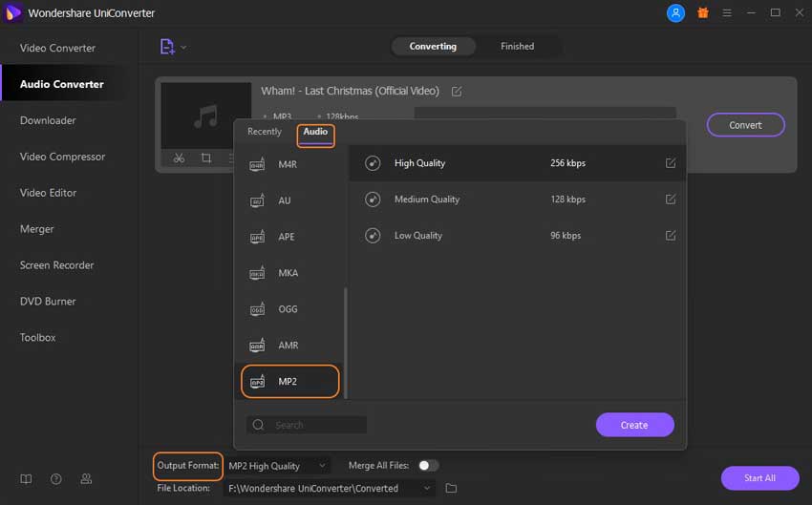Click the AMR format icon
Viewport: 812px width, 505px height.
point(257,346)
